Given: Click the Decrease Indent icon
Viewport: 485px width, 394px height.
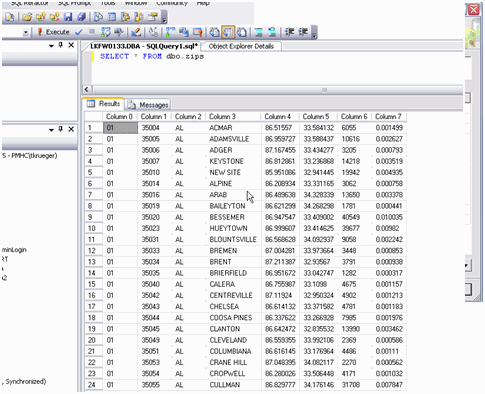Looking at the screenshot, I should point(289,32).
